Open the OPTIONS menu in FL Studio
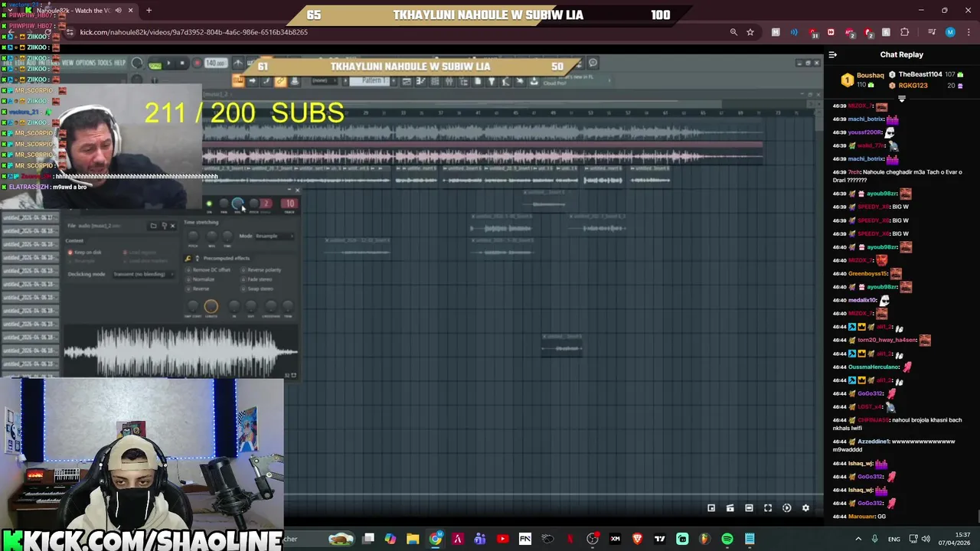The image size is (980, 551). click(85, 63)
